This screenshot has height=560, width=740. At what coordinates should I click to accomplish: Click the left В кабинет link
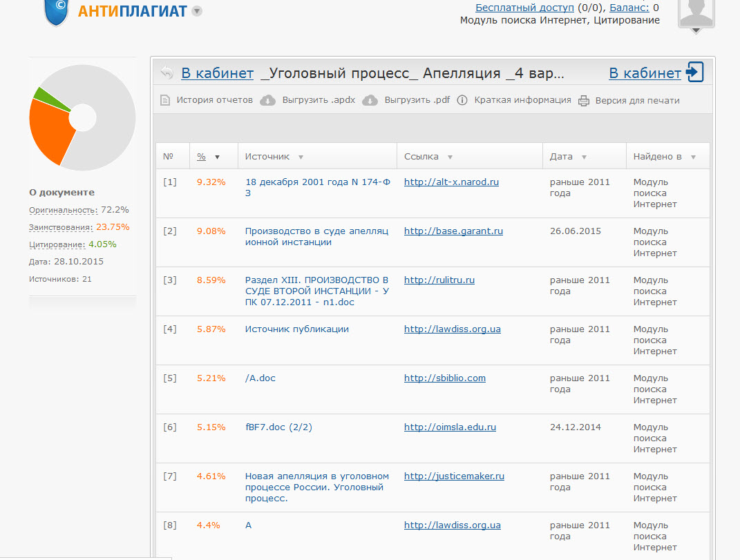coord(217,73)
